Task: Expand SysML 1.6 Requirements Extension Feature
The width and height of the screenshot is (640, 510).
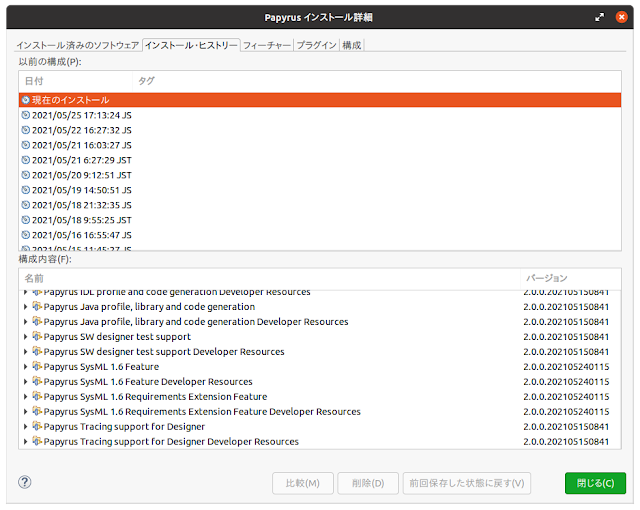Action: point(25,397)
